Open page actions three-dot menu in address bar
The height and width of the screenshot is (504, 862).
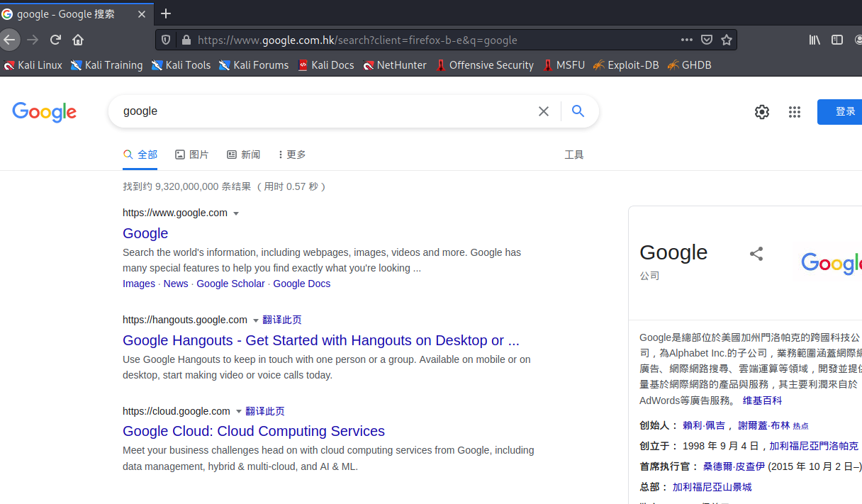coord(686,40)
